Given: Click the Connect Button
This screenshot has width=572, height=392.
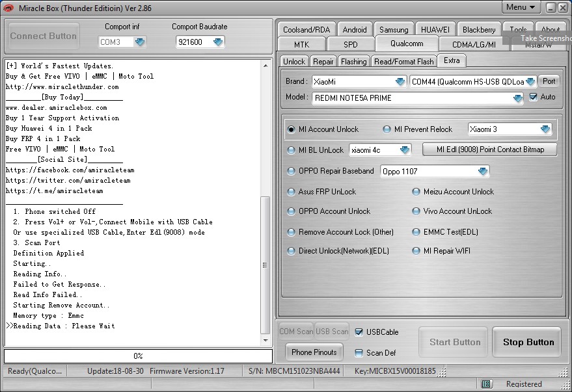Looking at the screenshot, I should coord(44,36).
